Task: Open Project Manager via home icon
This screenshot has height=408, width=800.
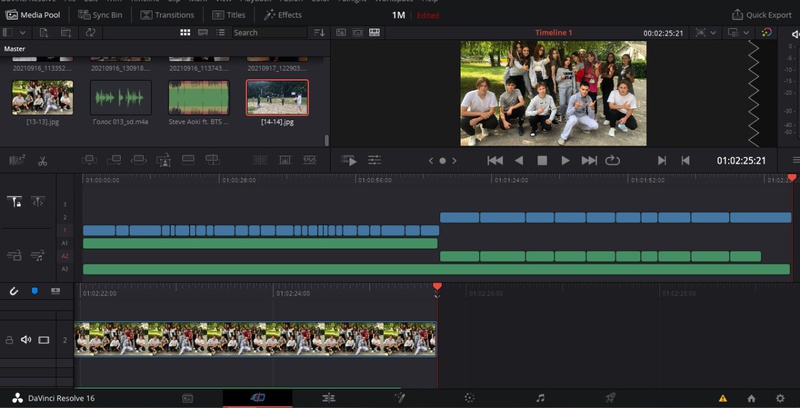Action: (x=751, y=398)
